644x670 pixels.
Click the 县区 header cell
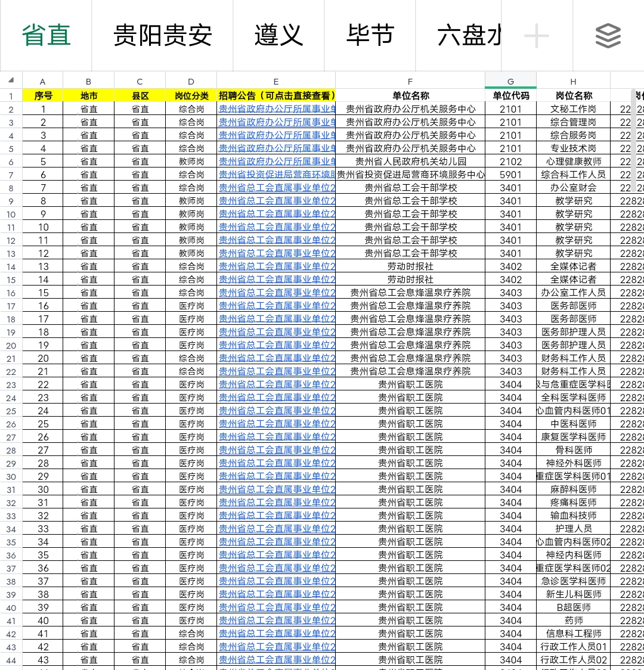140,95
